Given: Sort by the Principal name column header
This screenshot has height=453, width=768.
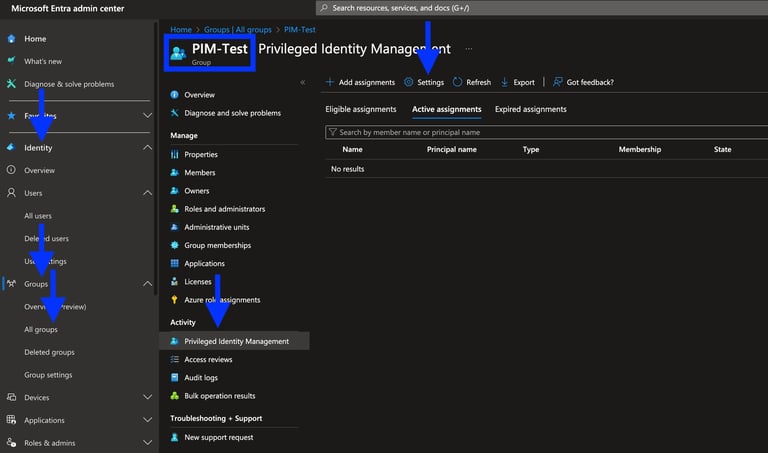Looking at the screenshot, I should click(x=452, y=149).
